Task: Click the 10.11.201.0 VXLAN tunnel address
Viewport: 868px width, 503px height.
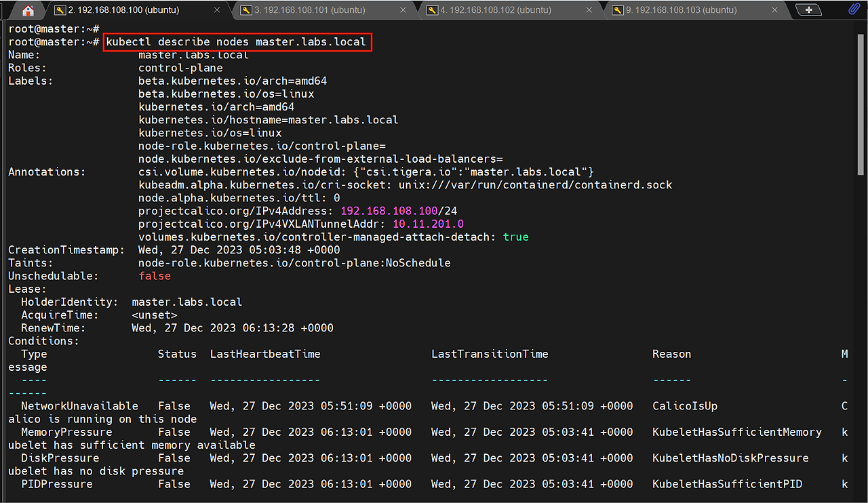Action: point(428,224)
